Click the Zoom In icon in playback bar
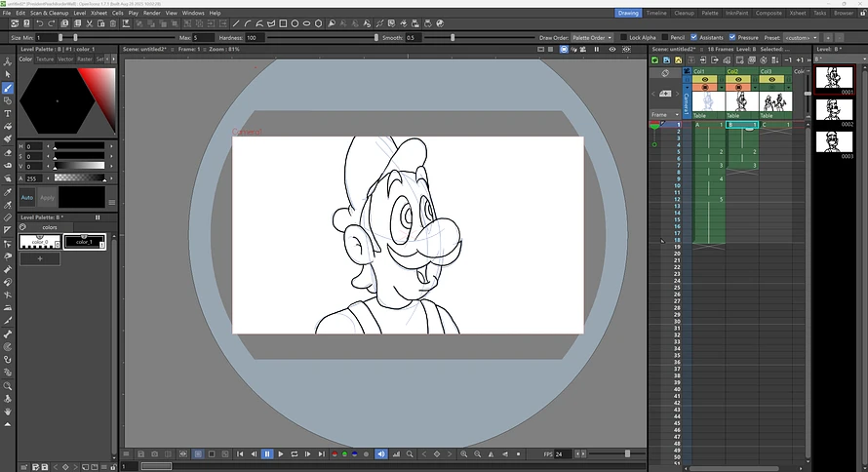This screenshot has width=868, height=472. (464, 454)
